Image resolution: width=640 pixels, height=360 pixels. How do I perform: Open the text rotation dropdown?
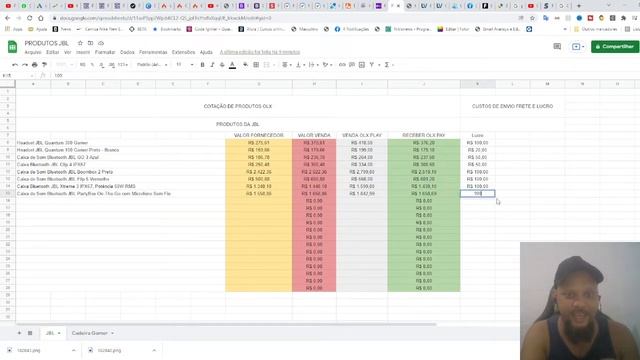click(x=327, y=65)
